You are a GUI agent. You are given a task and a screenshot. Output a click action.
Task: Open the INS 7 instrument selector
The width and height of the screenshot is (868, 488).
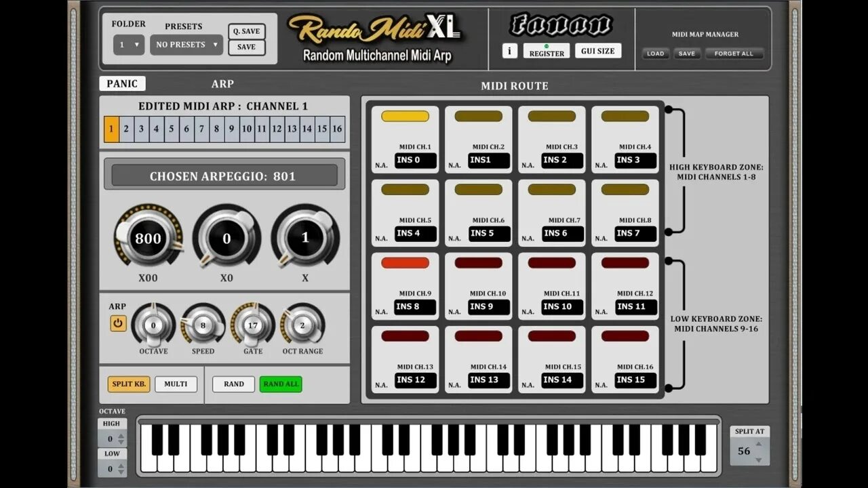pos(635,234)
